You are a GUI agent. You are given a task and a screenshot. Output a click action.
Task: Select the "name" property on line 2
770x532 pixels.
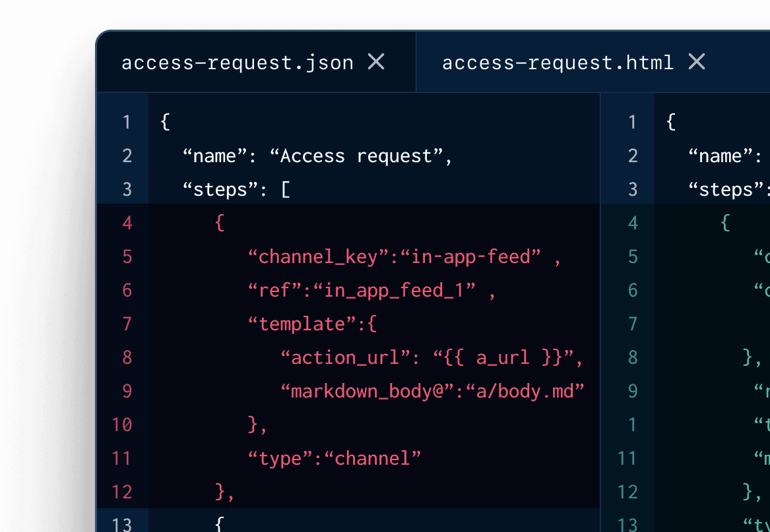point(211,156)
